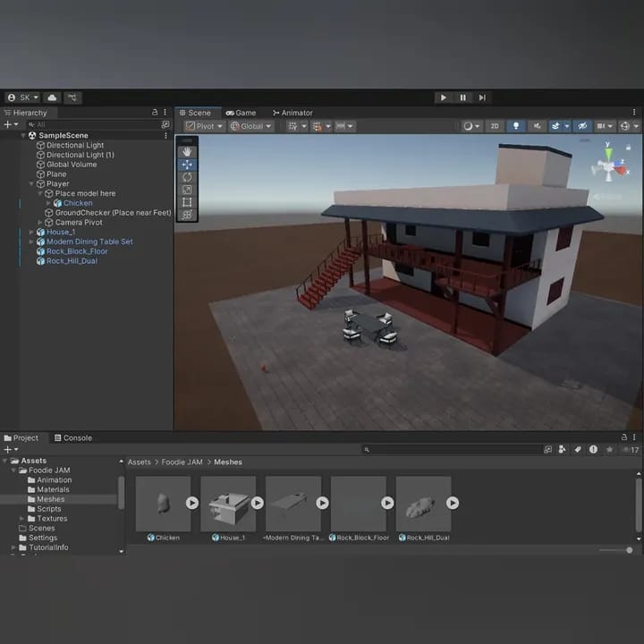Switch to the Scene tab
This screenshot has height=644, width=644.
pos(195,113)
